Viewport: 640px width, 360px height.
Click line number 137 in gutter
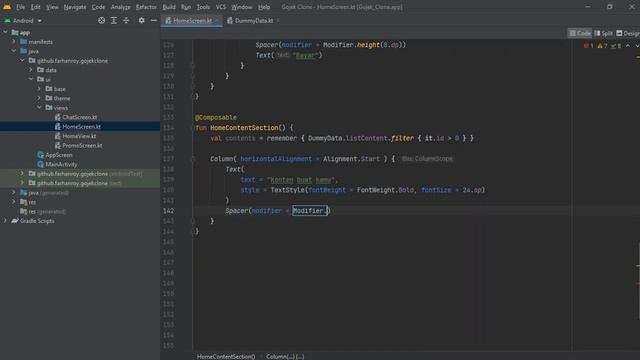tap(169, 159)
